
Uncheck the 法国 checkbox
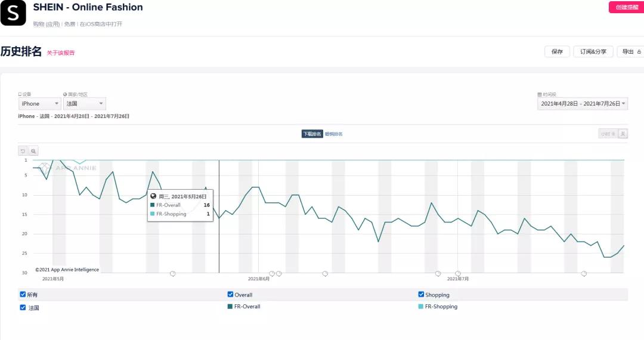coord(23,308)
